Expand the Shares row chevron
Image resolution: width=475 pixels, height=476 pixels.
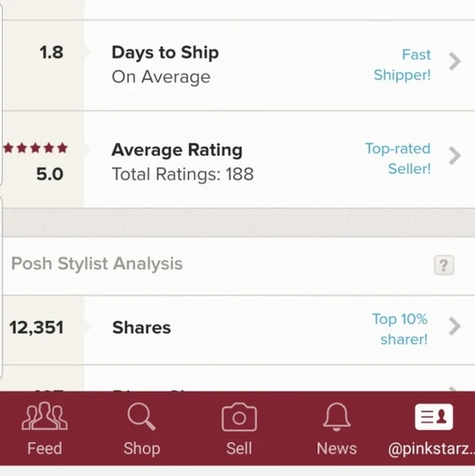(454, 327)
